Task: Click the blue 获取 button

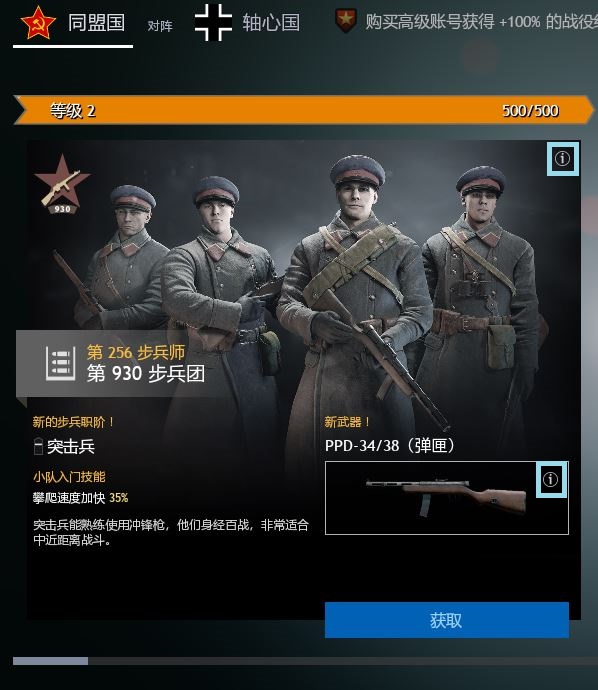Action: coord(447,620)
